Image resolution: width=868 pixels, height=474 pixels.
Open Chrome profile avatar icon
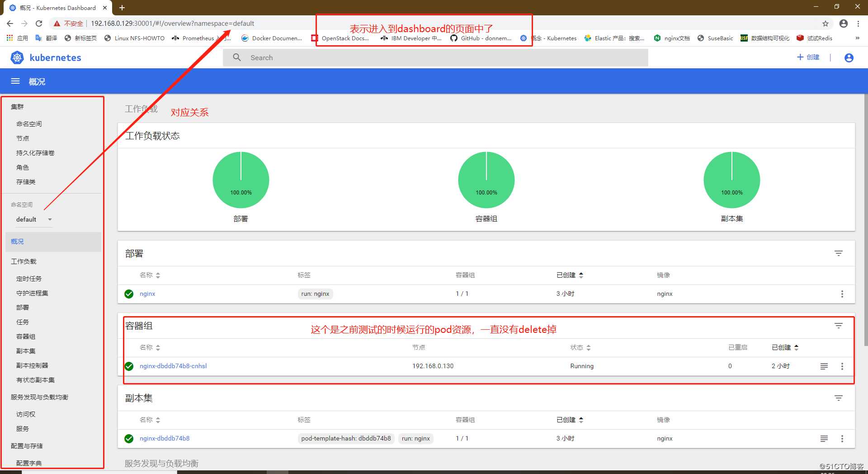(843, 24)
